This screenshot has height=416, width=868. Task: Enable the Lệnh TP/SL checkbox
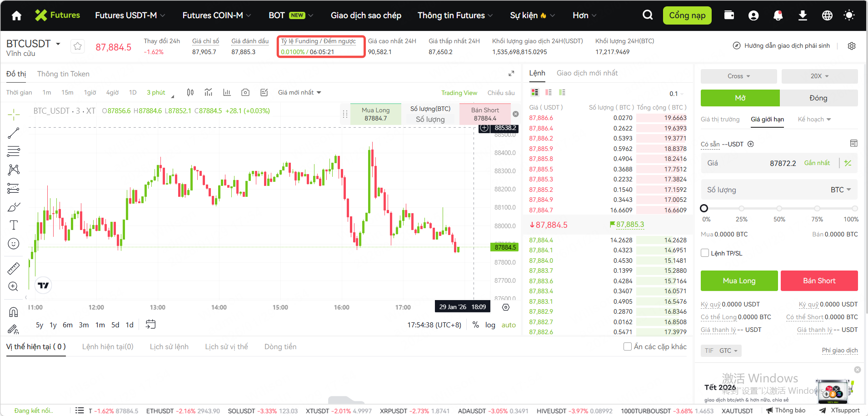coord(705,253)
